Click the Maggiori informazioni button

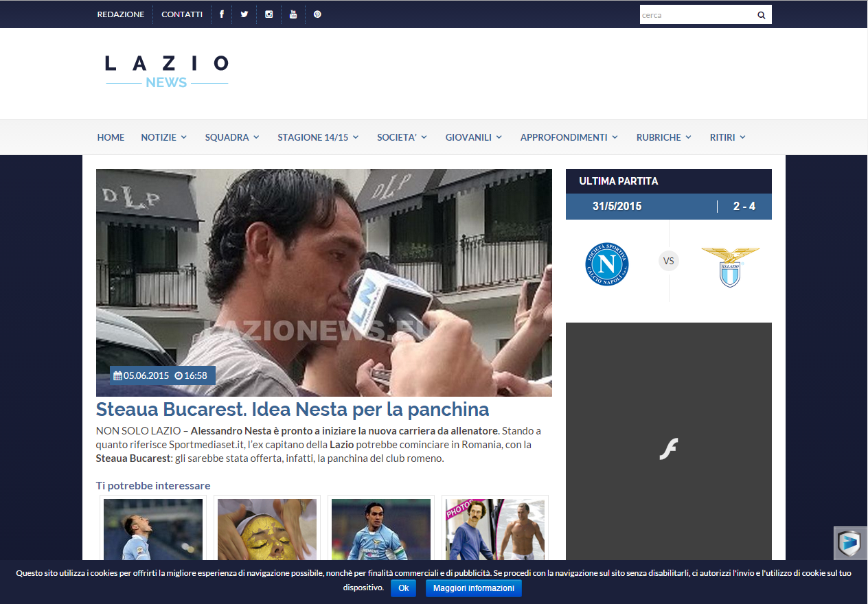pos(473,588)
